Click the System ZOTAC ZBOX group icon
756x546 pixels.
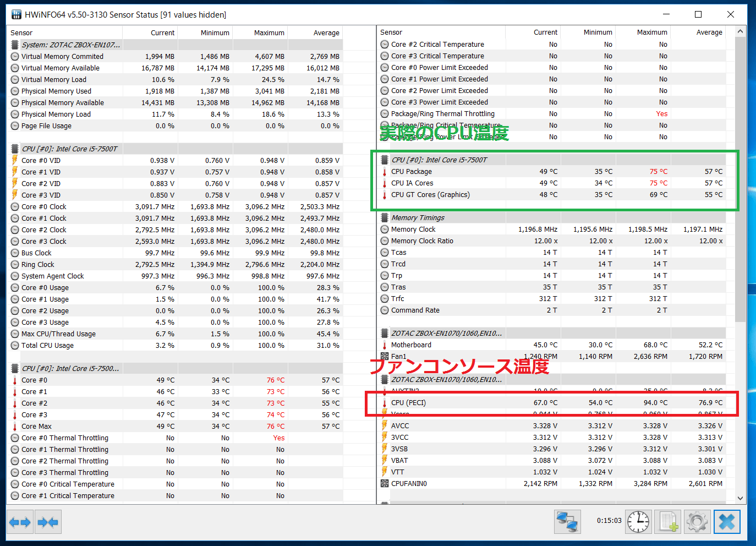[15, 45]
